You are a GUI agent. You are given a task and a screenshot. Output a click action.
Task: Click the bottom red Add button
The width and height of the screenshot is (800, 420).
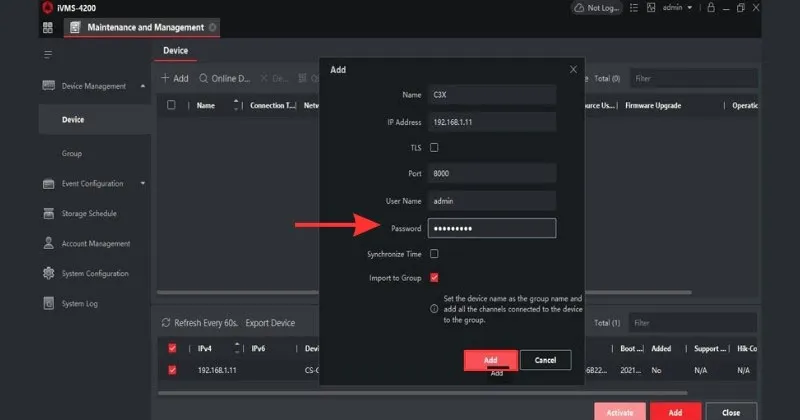point(676,412)
